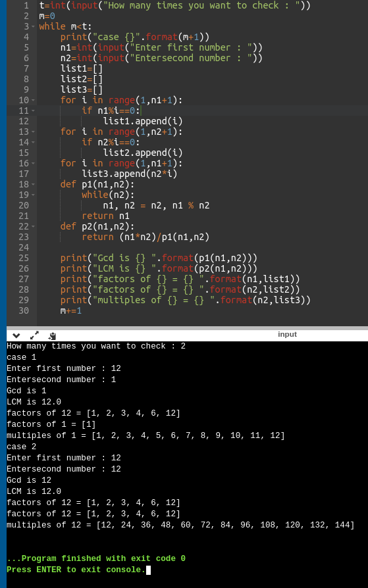Place the cursor on the m+=1 line

pos(71,310)
